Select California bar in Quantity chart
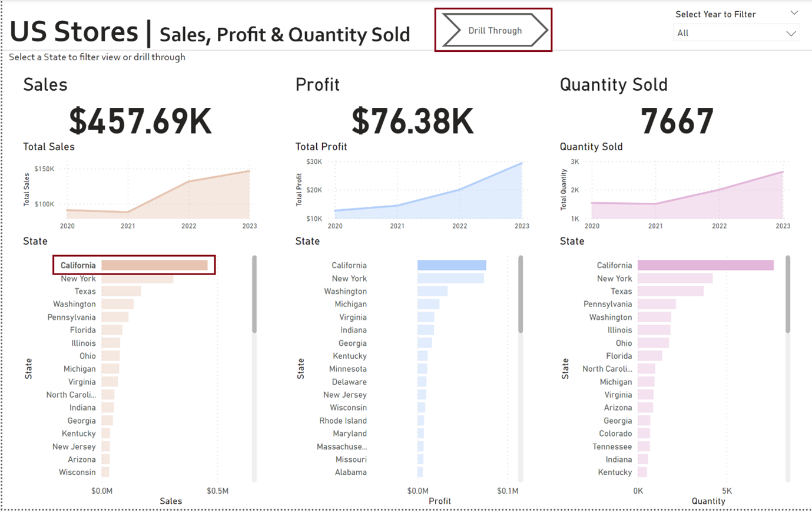 pyautogui.click(x=705, y=266)
